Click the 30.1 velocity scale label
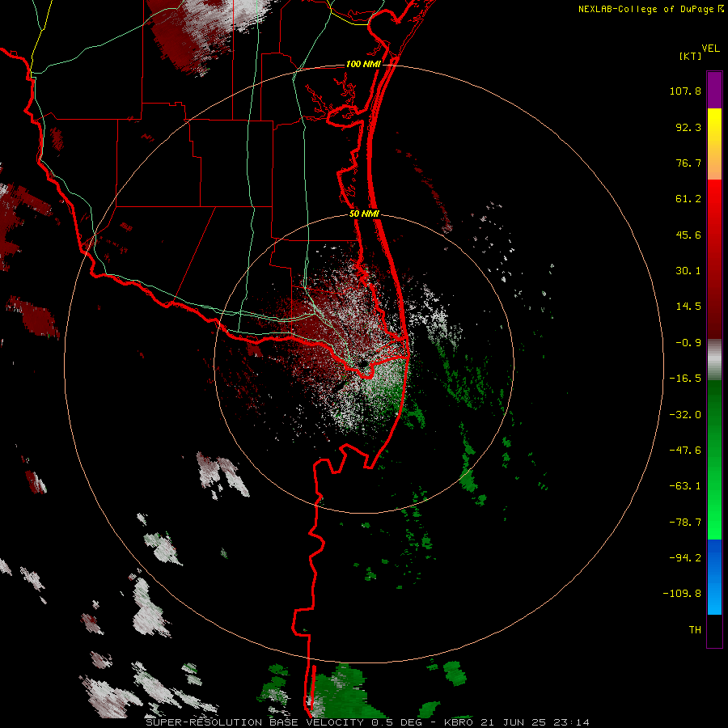Screen dimensions: 728x728 [688, 271]
